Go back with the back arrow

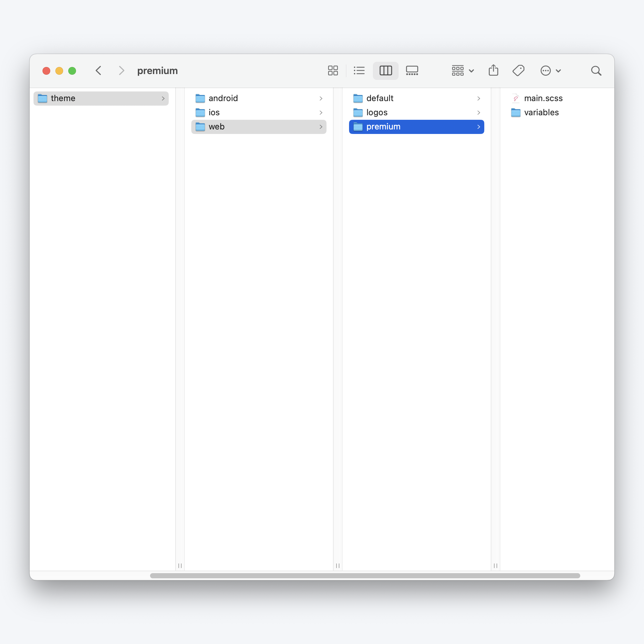coord(98,71)
